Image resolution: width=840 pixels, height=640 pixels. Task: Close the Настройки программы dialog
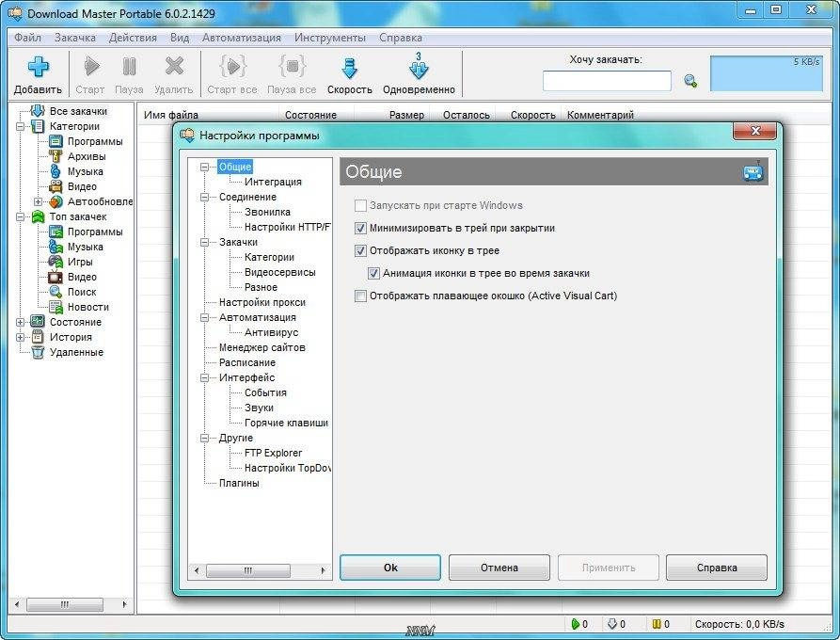[x=754, y=130]
